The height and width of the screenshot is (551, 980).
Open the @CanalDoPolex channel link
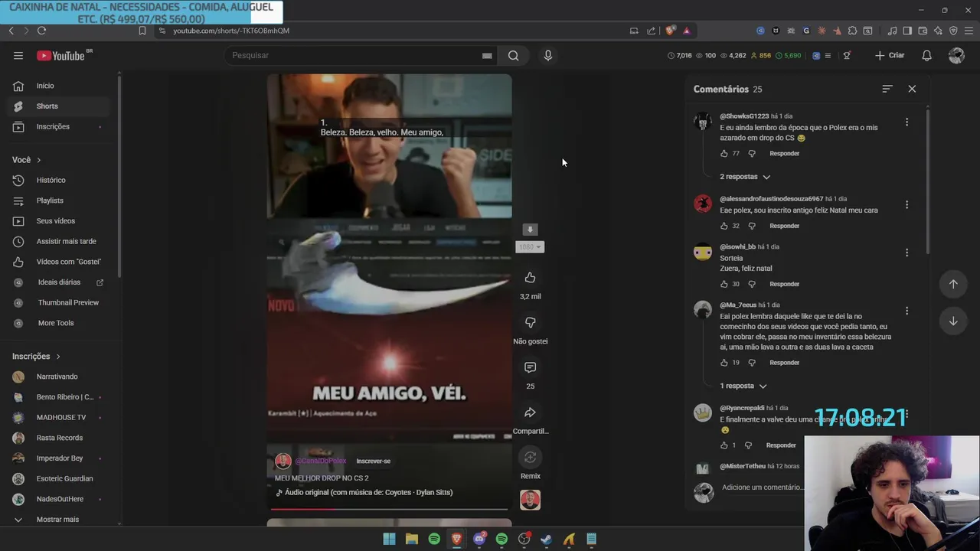click(320, 461)
